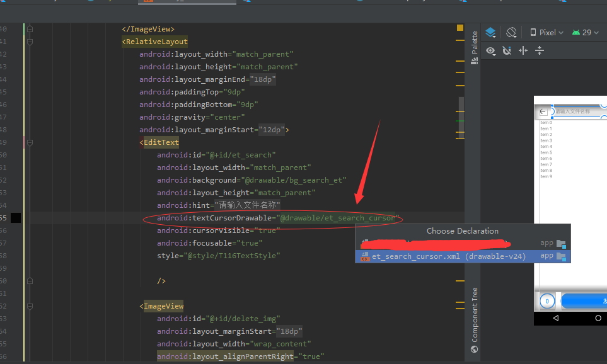Click the layout_marginEnd 18dp value

[x=263, y=79]
